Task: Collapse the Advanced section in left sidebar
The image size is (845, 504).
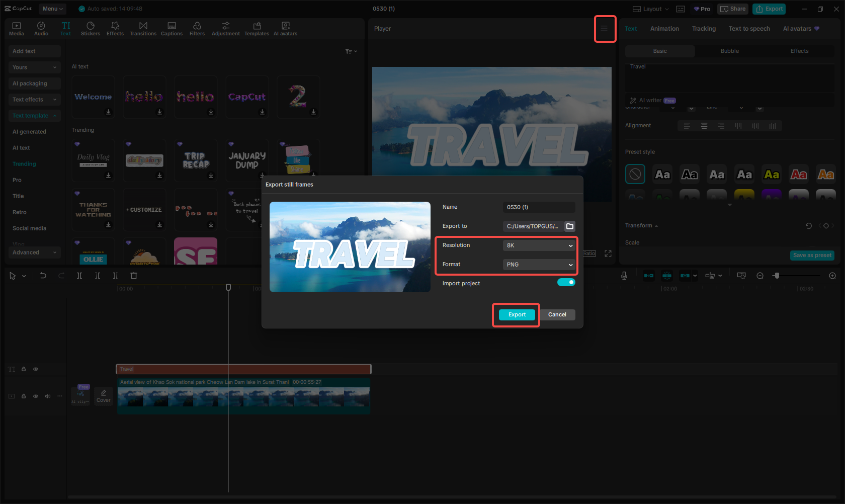Action: pyautogui.click(x=34, y=252)
